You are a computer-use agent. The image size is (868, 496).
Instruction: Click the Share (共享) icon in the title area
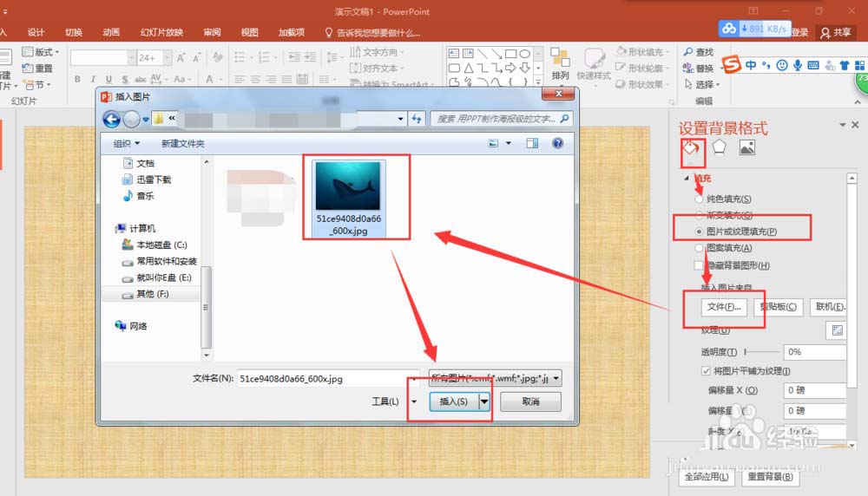825,33
